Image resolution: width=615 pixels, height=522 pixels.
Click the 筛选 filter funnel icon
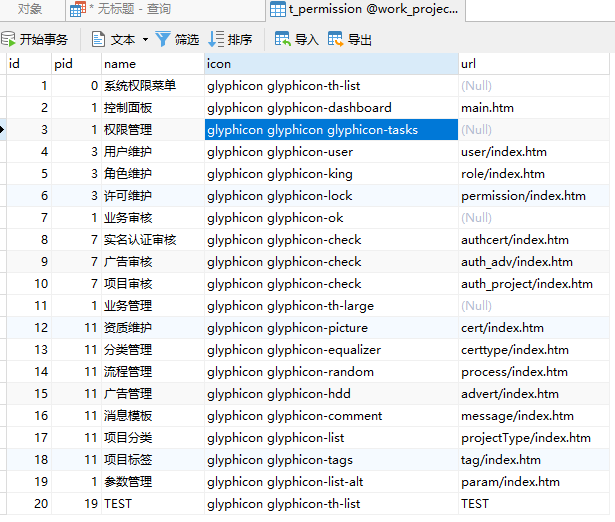(163, 40)
